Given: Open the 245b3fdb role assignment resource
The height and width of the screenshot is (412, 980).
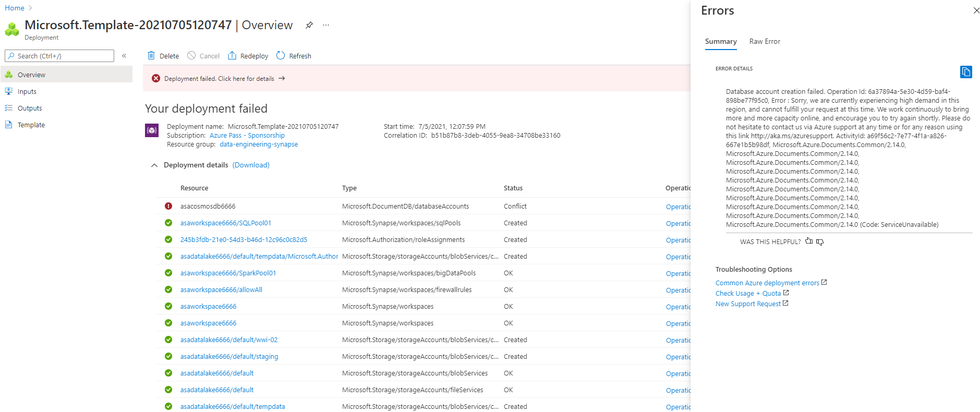Looking at the screenshot, I should [x=244, y=239].
